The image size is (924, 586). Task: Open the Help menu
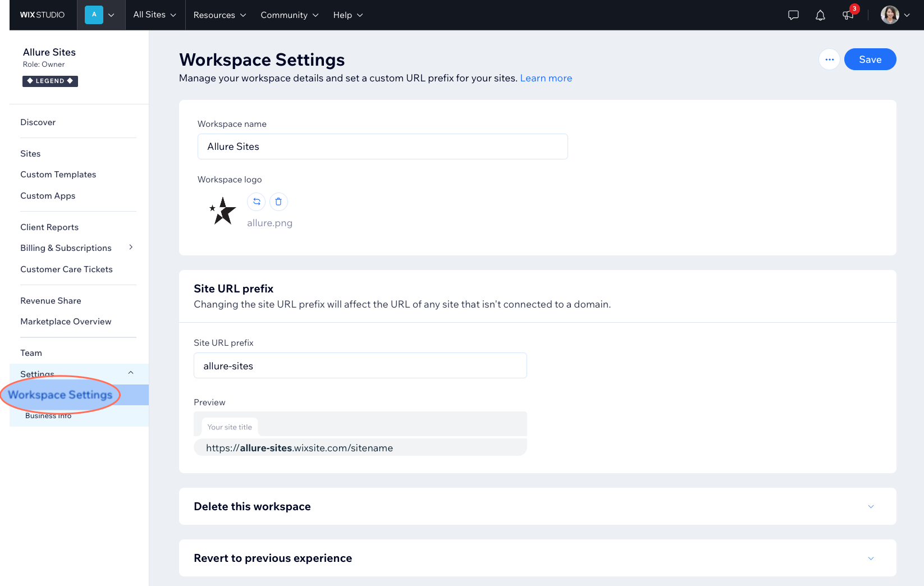click(x=348, y=15)
